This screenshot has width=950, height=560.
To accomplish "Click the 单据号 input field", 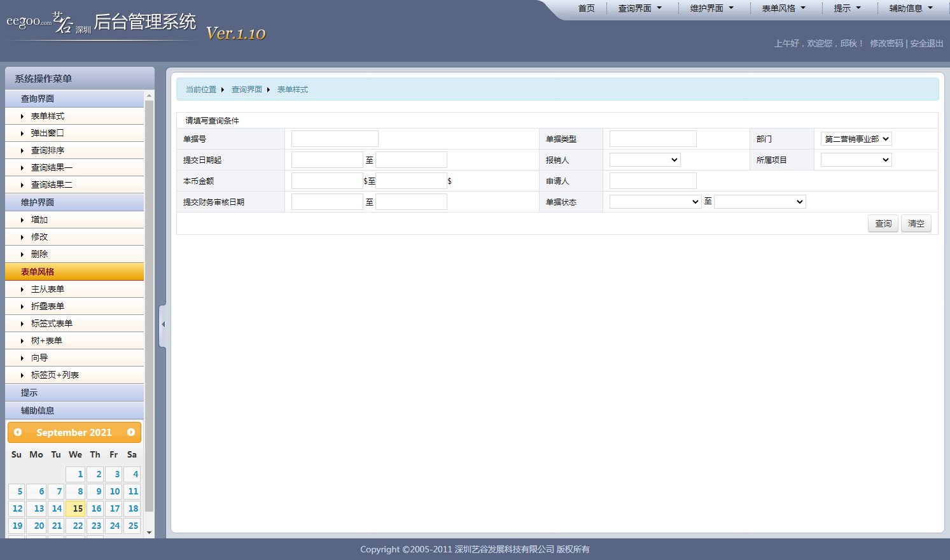I will point(335,139).
